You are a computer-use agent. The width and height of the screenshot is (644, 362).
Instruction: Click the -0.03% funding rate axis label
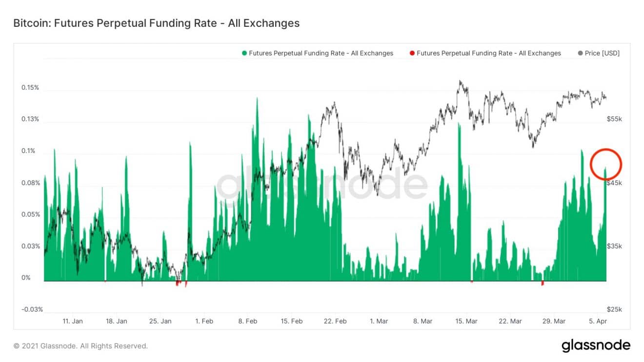click(x=32, y=309)
